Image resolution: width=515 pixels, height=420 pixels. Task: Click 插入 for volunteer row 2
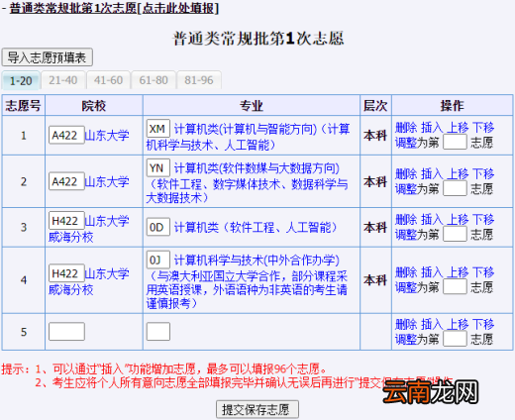[x=432, y=173]
